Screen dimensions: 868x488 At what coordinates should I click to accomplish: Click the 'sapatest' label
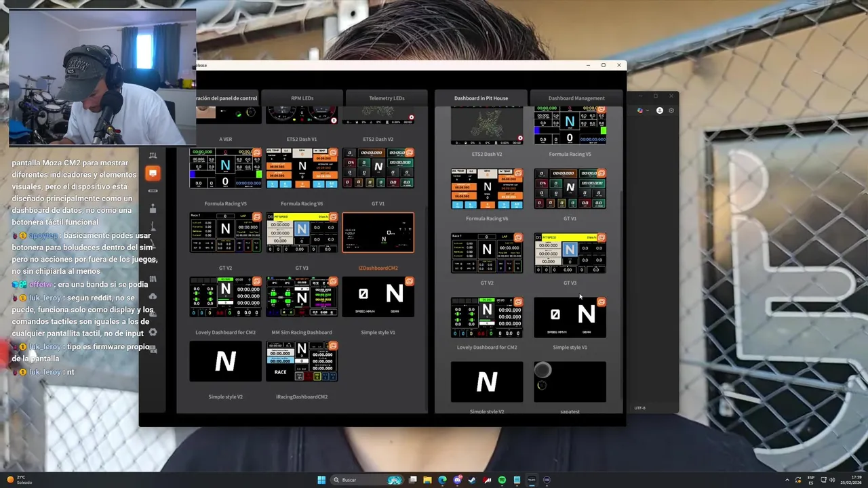570,411
